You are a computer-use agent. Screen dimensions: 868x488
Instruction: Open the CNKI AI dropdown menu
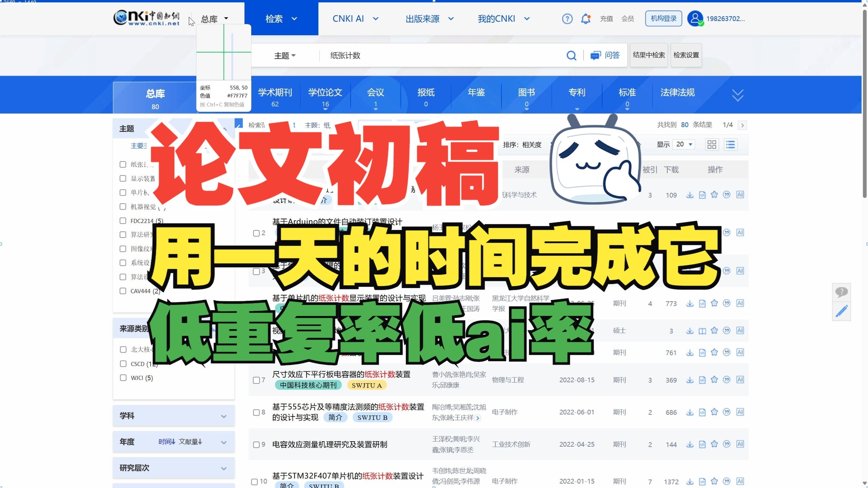pos(355,19)
